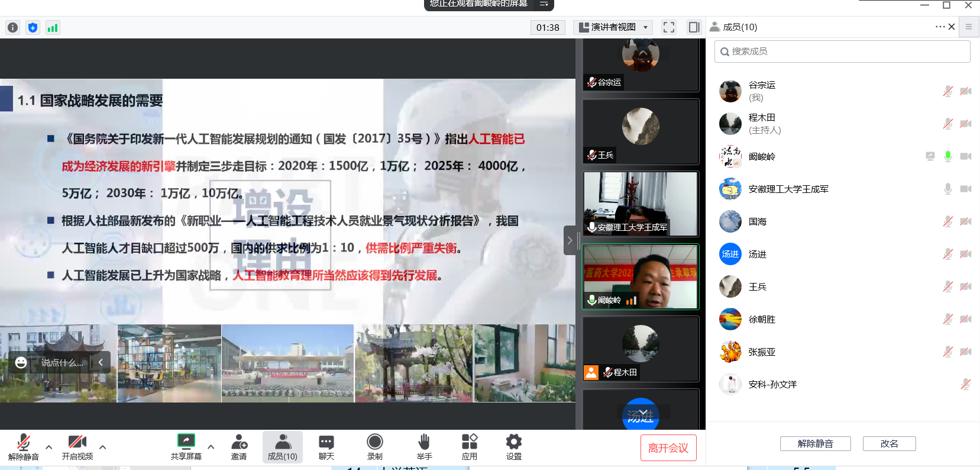The height and width of the screenshot is (470, 980).
Task: Check network signal strength icon
Action: click(53, 27)
